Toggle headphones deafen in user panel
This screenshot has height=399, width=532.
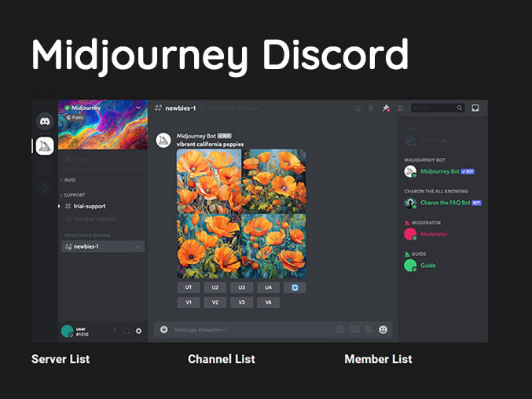(x=127, y=331)
